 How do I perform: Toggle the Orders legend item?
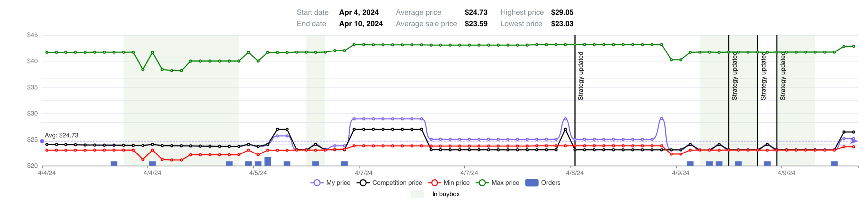tap(543, 183)
